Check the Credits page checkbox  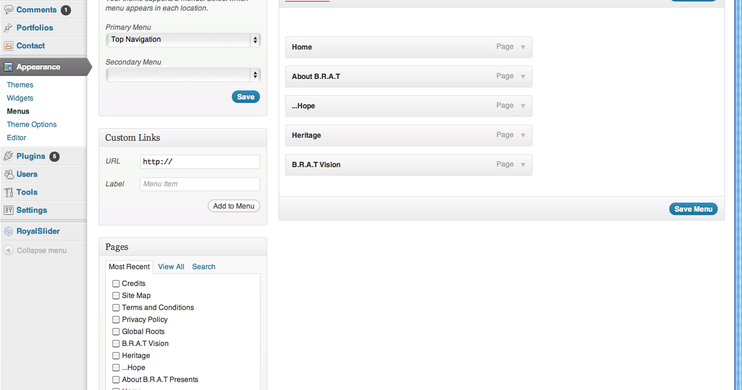(x=115, y=284)
